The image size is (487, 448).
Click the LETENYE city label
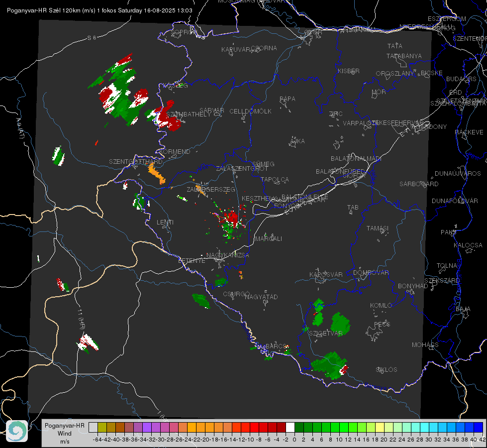[192, 261]
